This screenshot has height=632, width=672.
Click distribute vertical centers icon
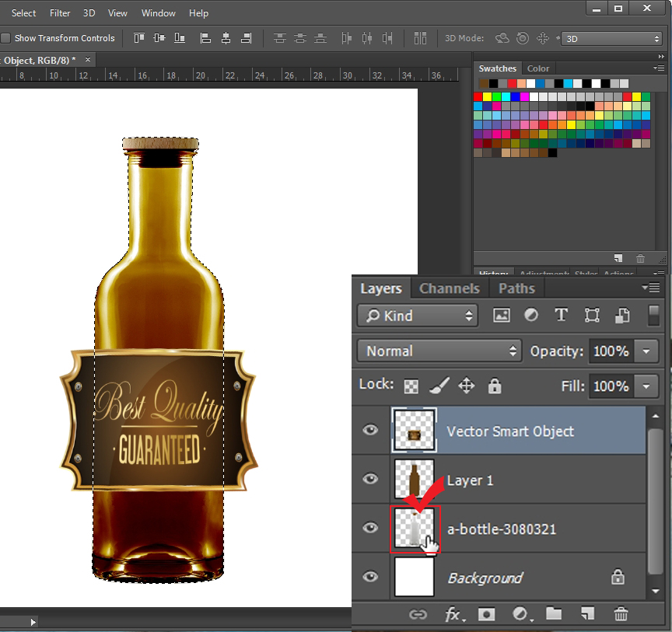coord(300,38)
